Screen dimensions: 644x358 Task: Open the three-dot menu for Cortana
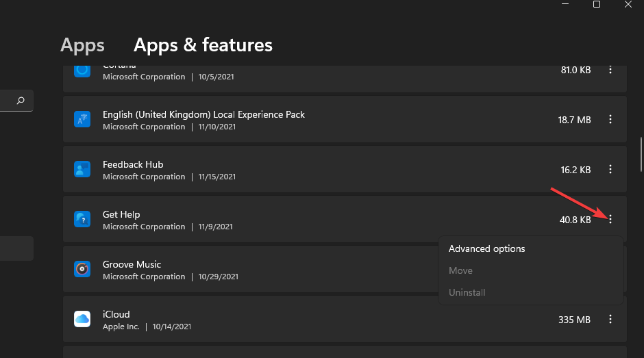(610, 70)
